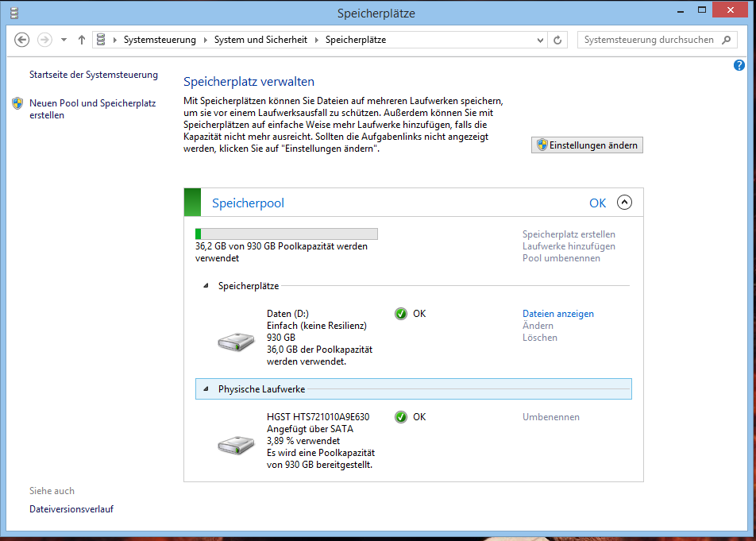Image resolution: width=756 pixels, height=541 pixels.
Task: Click the Systemsteuerung breadcrumb
Action: 160,40
